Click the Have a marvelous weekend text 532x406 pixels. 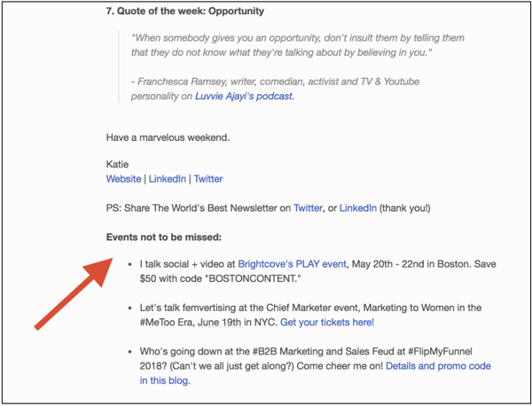[x=168, y=137]
